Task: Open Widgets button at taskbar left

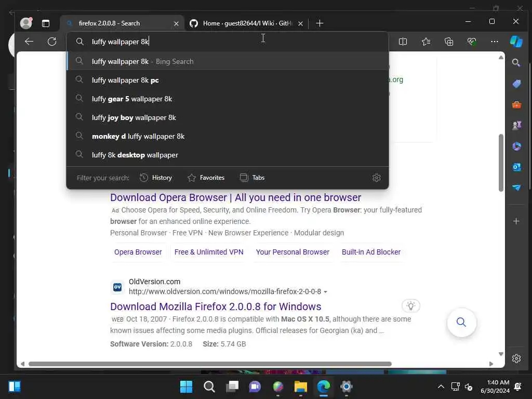Action: click(15, 387)
